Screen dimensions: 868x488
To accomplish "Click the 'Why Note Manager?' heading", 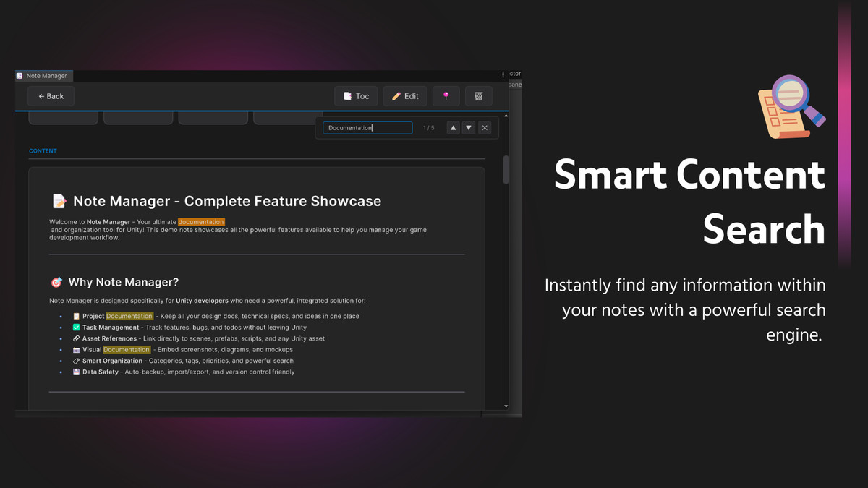I will point(124,282).
